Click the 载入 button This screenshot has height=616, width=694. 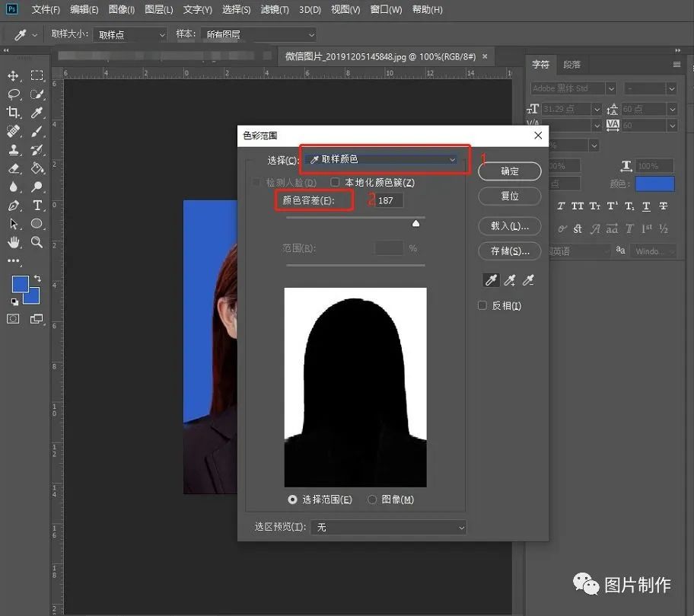(509, 226)
